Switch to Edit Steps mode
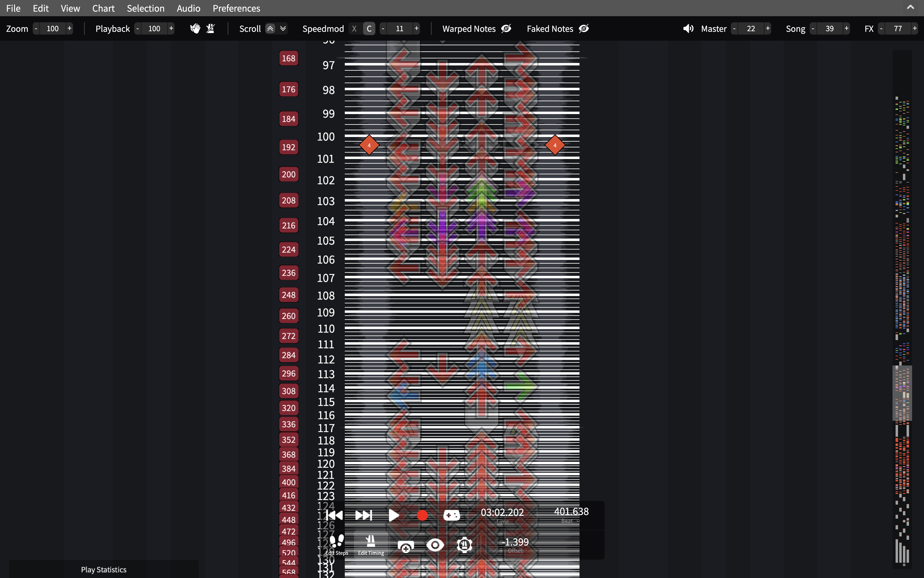The height and width of the screenshot is (578, 924). (337, 545)
